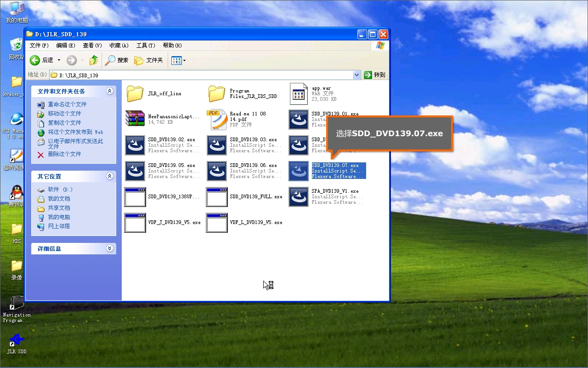
Task: Select the SDD_DVD139.02.exe installer icon
Action: [135, 145]
